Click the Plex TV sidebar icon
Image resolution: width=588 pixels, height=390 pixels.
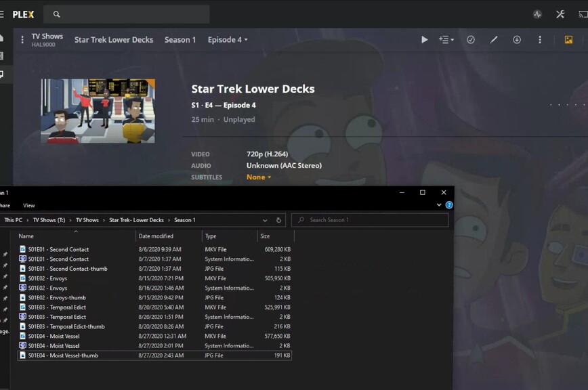pos(1,74)
